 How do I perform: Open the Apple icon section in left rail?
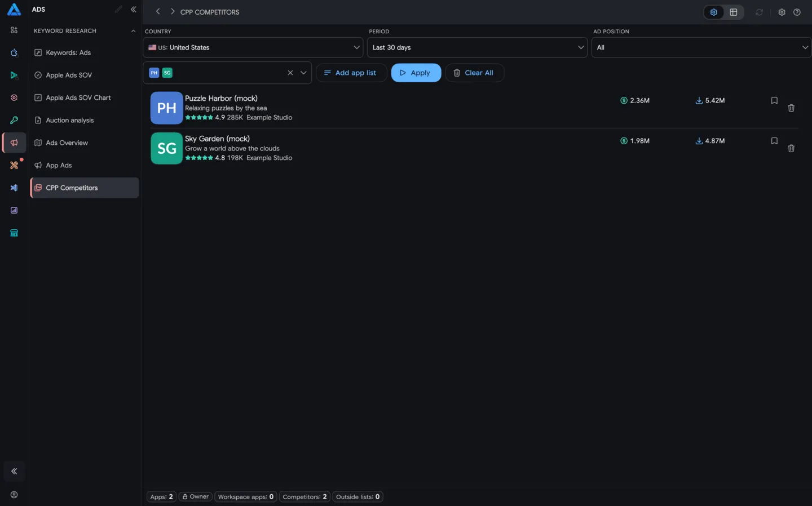point(14,52)
